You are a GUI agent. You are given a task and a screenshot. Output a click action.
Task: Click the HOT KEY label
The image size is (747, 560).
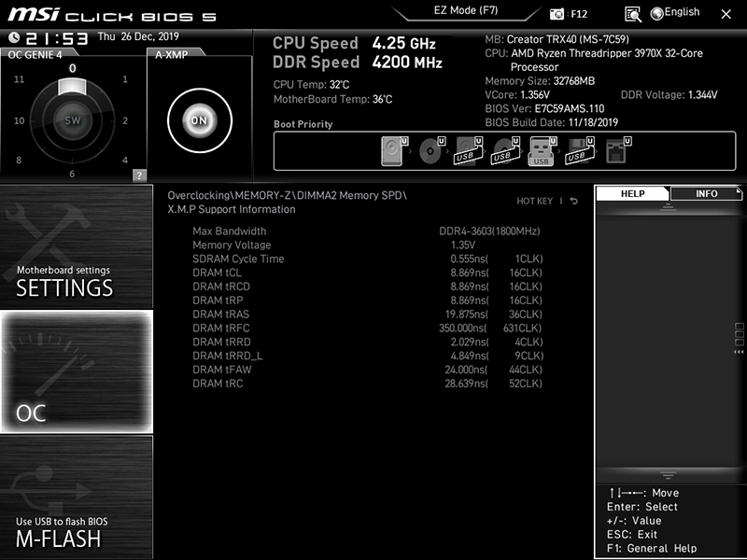pyautogui.click(x=534, y=201)
